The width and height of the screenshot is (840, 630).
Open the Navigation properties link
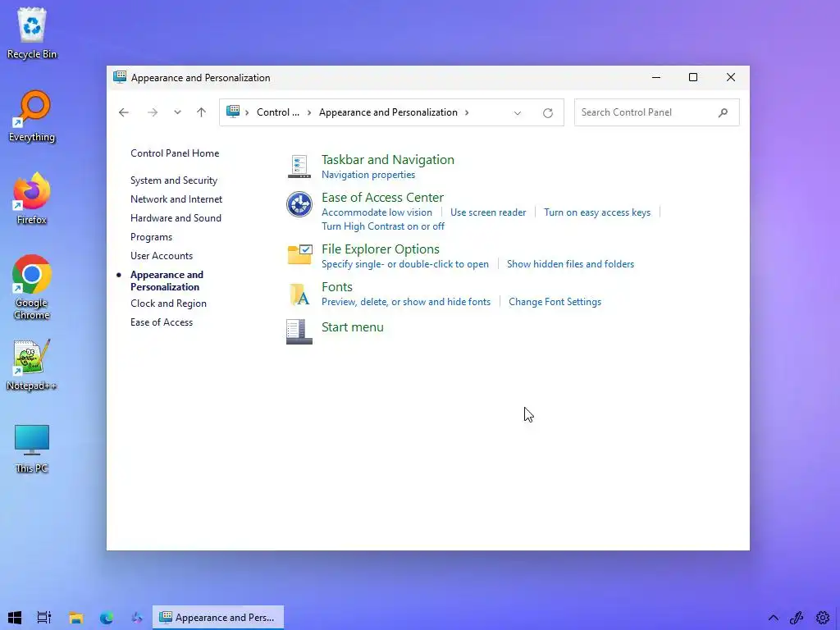pyautogui.click(x=368, y=175)
